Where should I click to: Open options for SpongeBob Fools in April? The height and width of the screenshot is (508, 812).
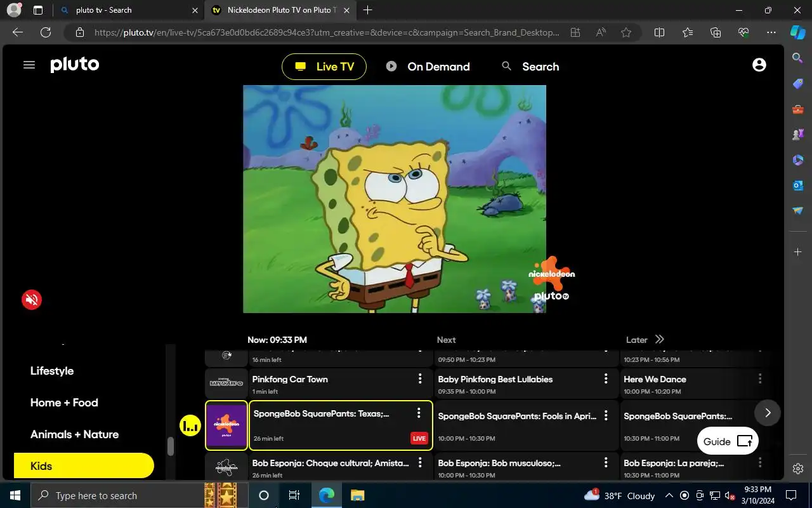point(606,415)
